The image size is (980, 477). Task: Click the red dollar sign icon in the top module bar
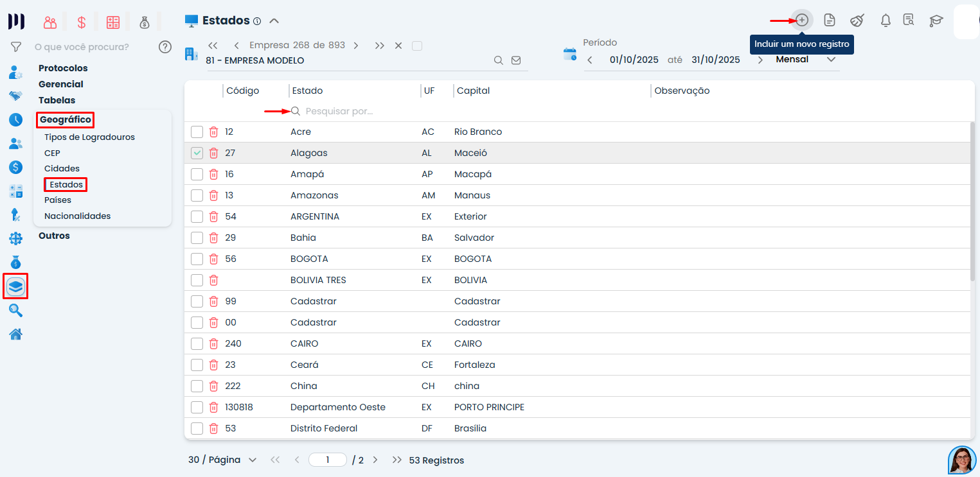pos(82,22)
